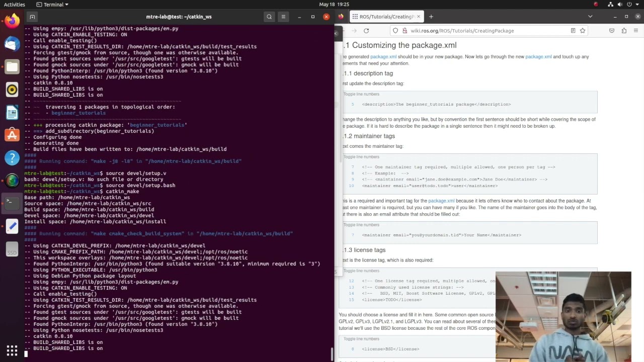This screenshot has width=644, height=362.
Task: Click the Save to Pocket icon
Action: 612,31
